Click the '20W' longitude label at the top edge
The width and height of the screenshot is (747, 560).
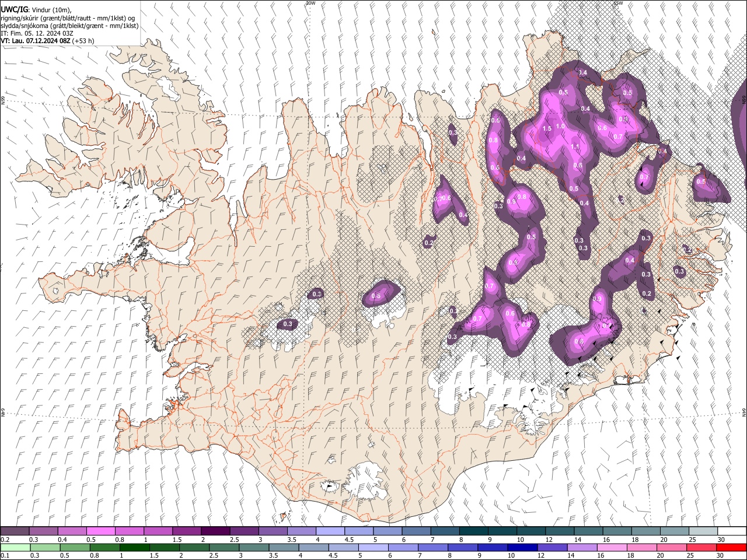(x=310, y=3)
